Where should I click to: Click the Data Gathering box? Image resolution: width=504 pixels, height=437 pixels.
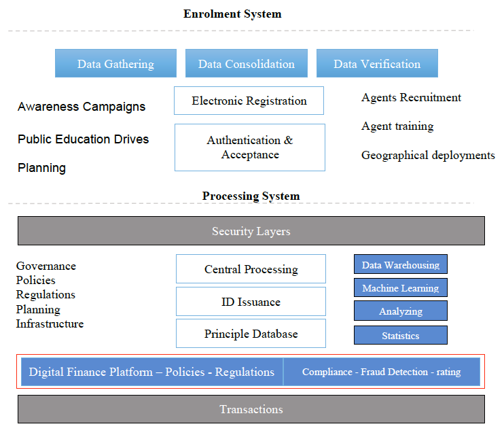[x=115, y=63]
